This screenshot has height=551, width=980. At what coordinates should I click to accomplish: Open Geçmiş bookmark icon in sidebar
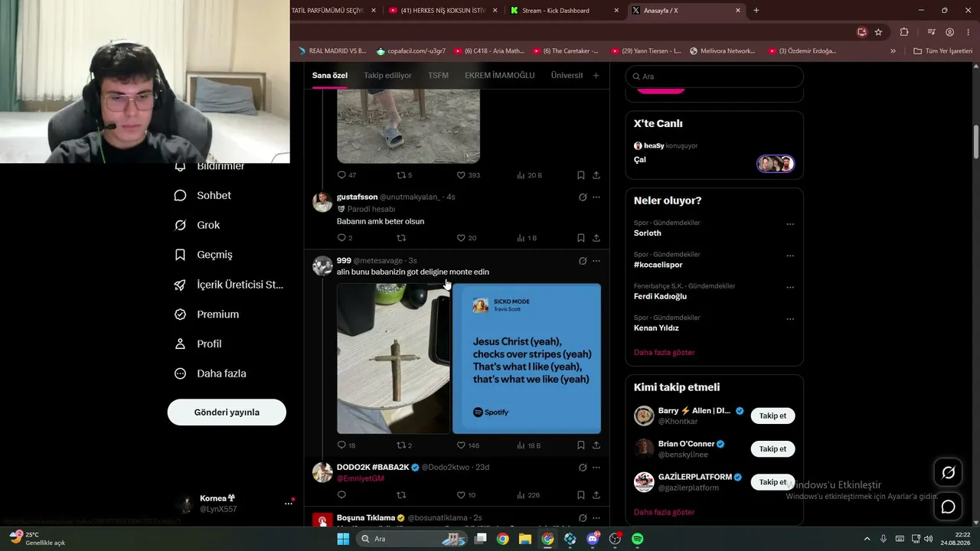tap(180, 255)
